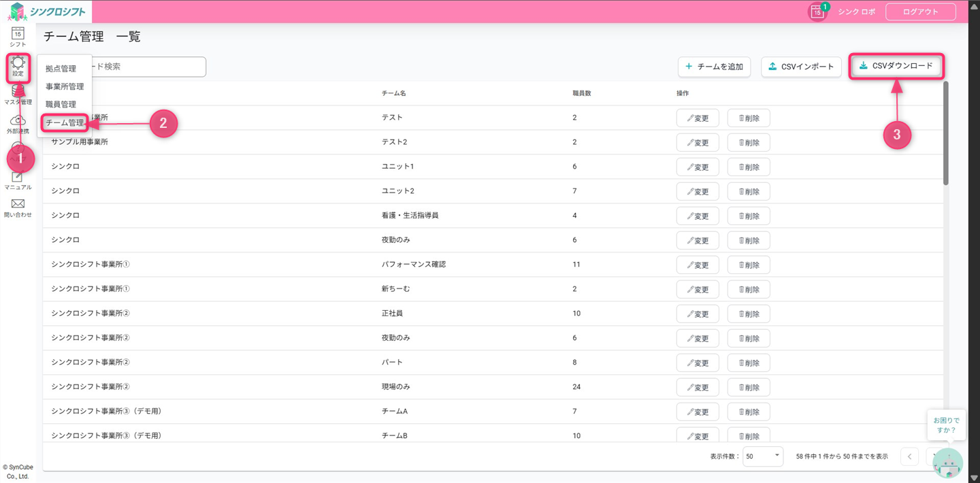The image size is (980, 483).
Task: Select チーム管理 from the settings menu
Action: click(65, 122)
